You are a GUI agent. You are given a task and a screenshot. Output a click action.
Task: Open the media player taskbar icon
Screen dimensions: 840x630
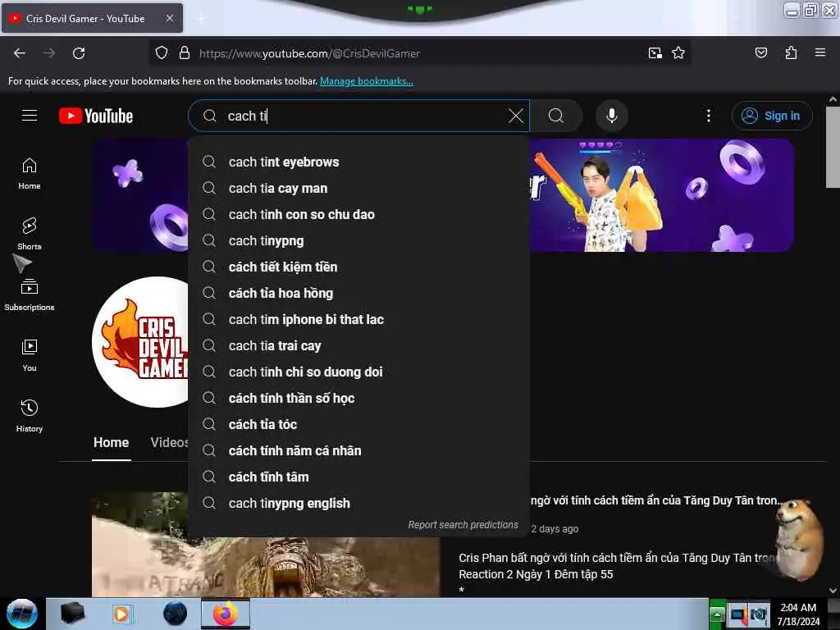coord(121,614)
